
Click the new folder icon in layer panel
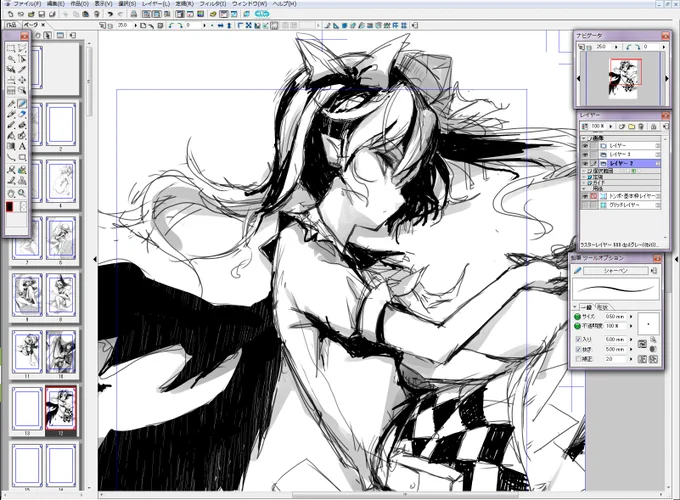click(631, 126)
